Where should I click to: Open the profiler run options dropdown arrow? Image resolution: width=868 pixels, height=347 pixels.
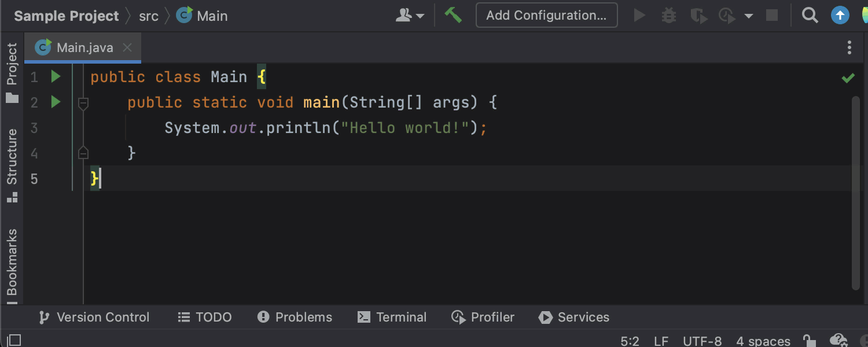[x=749, y=16]
